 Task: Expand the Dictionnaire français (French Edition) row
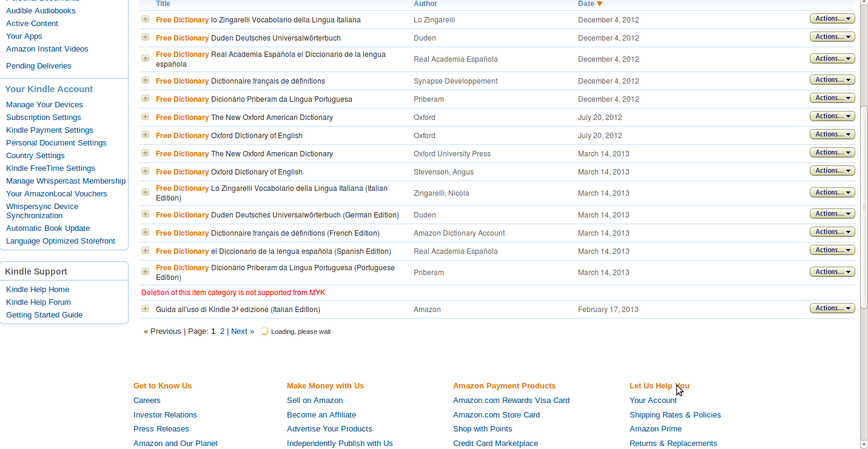click(x=145, y=232)
